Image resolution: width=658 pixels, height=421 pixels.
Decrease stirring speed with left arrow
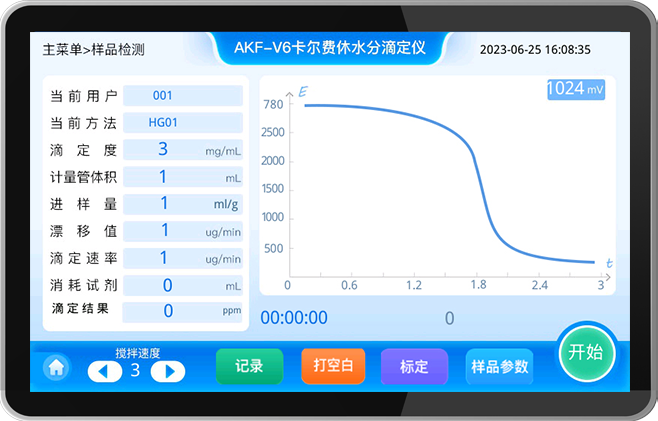(x=103, y=371)
